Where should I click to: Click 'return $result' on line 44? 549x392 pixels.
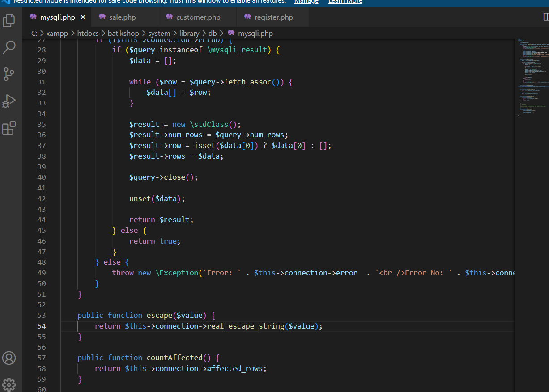click(x=160, y=220)
